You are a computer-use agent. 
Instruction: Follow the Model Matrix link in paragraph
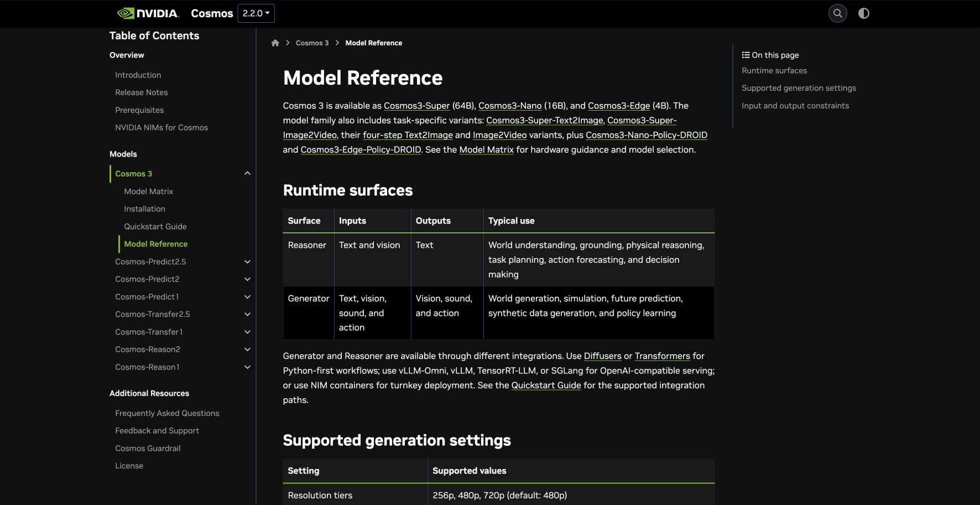[487, 150]
